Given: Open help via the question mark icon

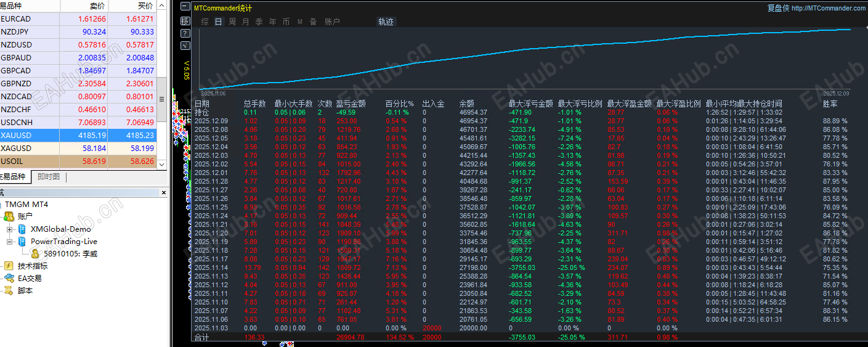Looking at the screenshot, I should pos(185,33).
